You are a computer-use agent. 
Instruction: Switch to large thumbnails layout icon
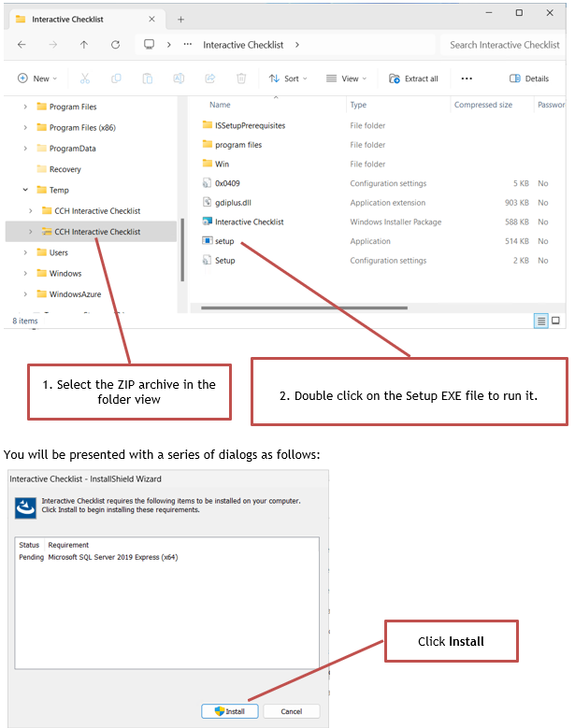click(x=555, y=321)
